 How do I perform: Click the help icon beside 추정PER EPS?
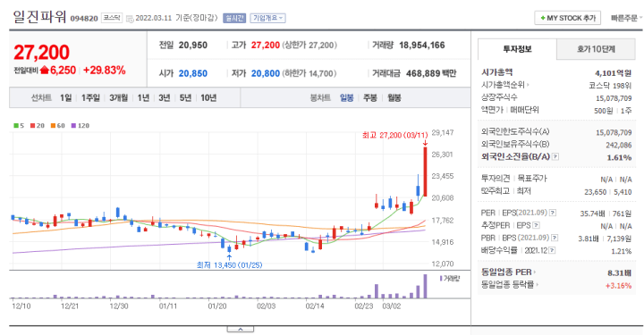click(x=536, y=225)
